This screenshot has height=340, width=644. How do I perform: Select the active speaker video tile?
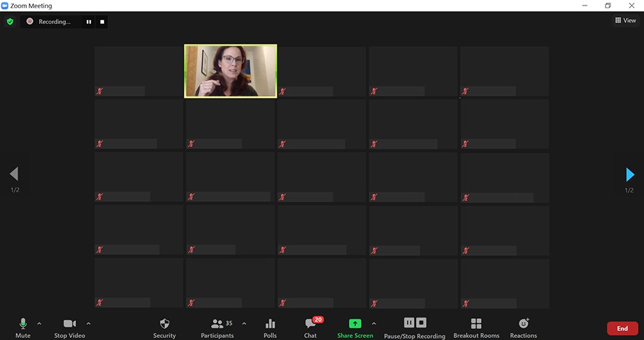(x=230, y=71)
